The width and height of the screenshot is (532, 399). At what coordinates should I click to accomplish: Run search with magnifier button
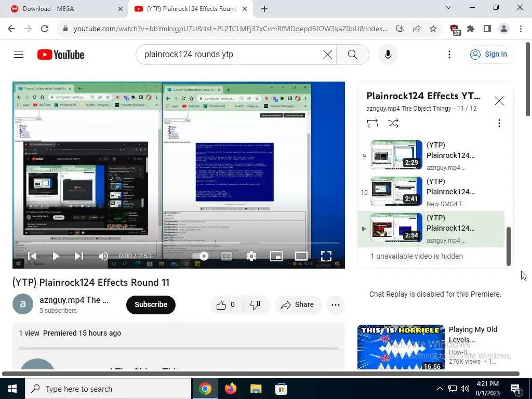coord(353,55)
